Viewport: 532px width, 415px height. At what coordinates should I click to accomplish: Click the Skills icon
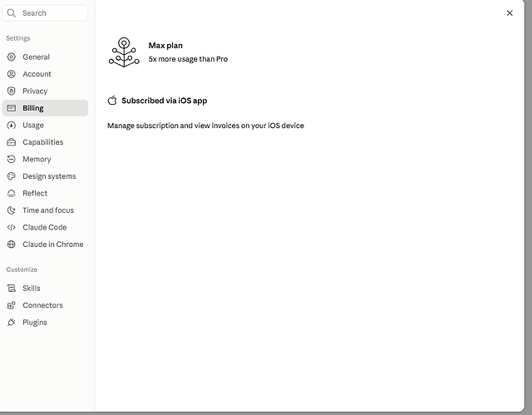pyautogui.click(x=11, y=288)
